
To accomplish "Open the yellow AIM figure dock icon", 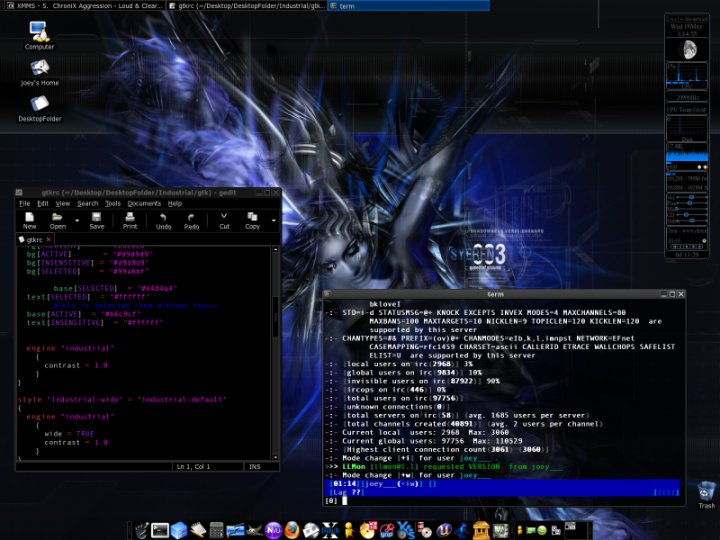I will [x=348, y=530].
